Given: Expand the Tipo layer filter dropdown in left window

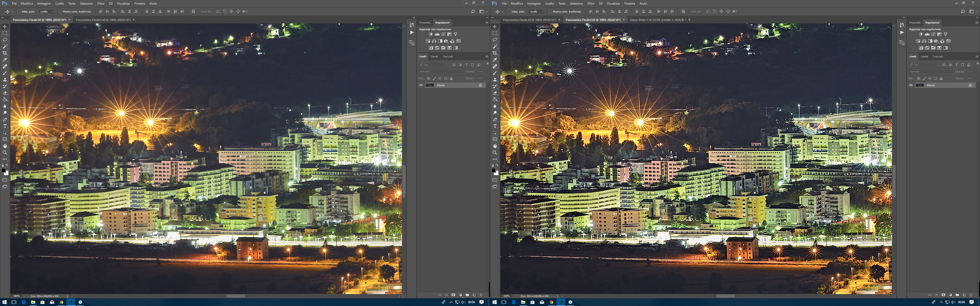Looking at the screenshot, I should (x=433, y=65).
